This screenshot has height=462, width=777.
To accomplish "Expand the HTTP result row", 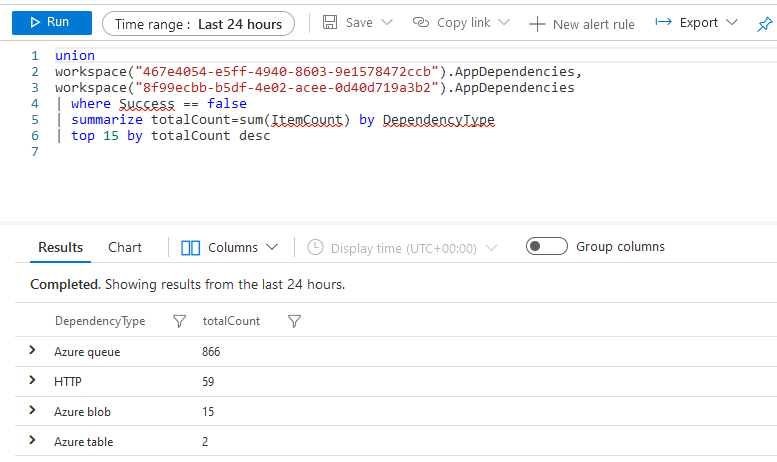I will point(32,381).
